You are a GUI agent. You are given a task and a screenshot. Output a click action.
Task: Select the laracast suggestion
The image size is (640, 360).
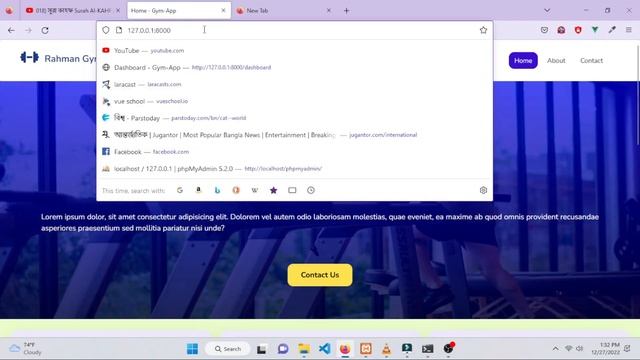click(294, 84)
